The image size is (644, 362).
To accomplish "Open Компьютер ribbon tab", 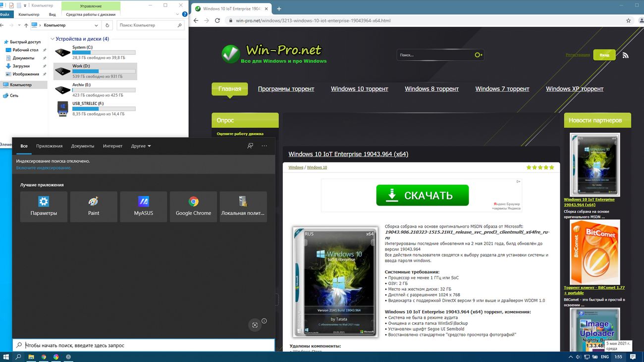I will click(x=29, y=14).
